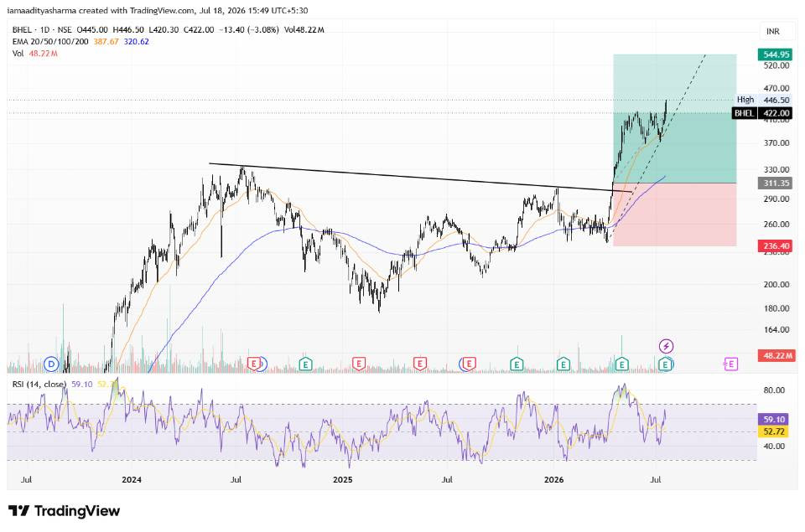
Task: Click the 164.00 price axis value
Action: click(x=776, y=330)
